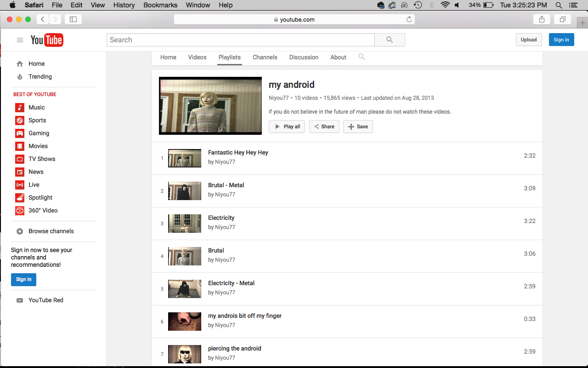Click the Play all button
588x368 pixels.
point(287,126)
